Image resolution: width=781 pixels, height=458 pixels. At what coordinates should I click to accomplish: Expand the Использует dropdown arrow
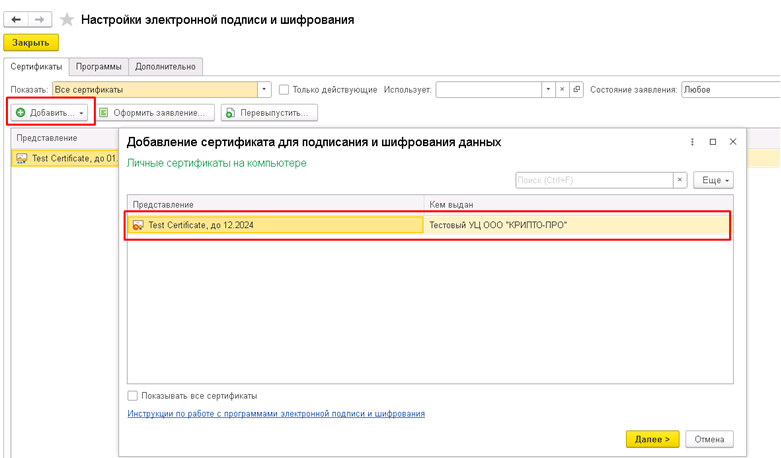[x=547, y=90]
